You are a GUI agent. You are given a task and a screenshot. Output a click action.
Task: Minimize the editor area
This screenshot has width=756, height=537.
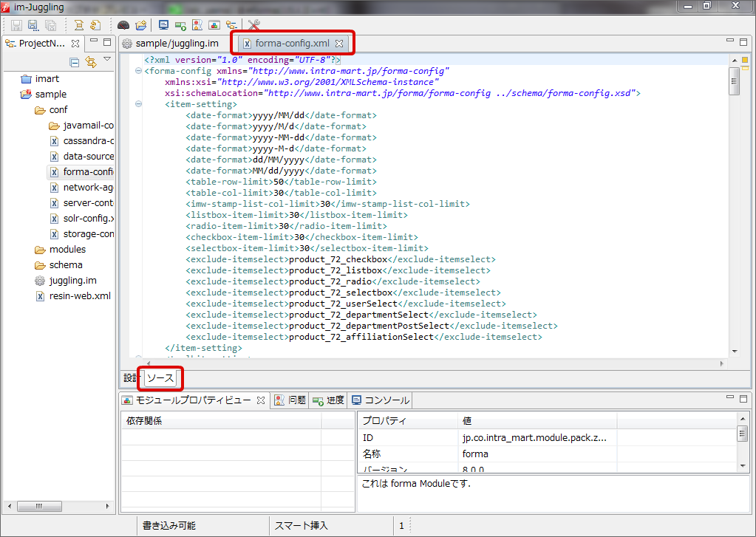730,41
